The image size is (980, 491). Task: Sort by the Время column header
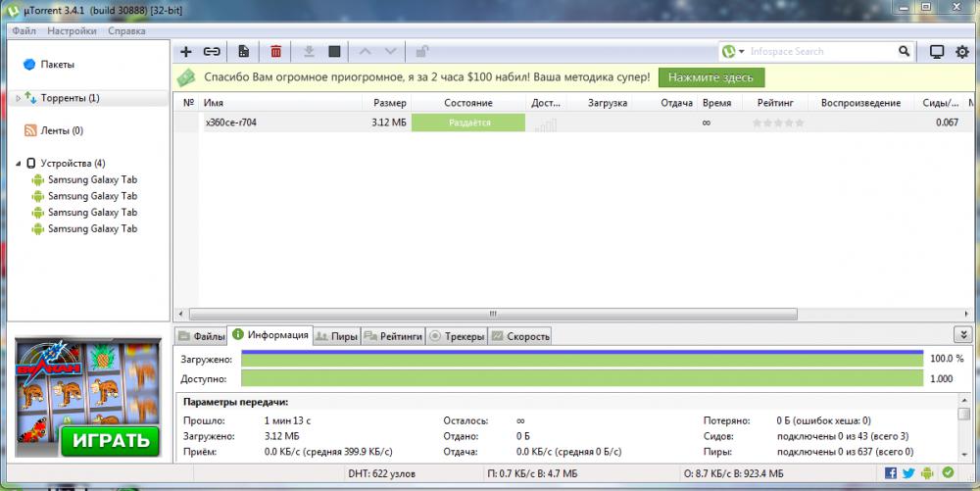[719, 103]
